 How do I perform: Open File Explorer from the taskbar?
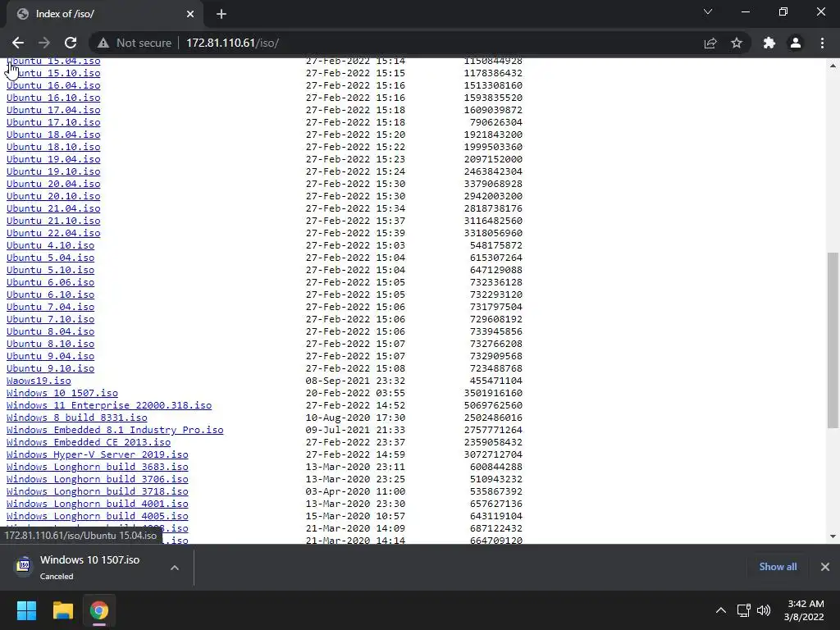click(62, 610)
